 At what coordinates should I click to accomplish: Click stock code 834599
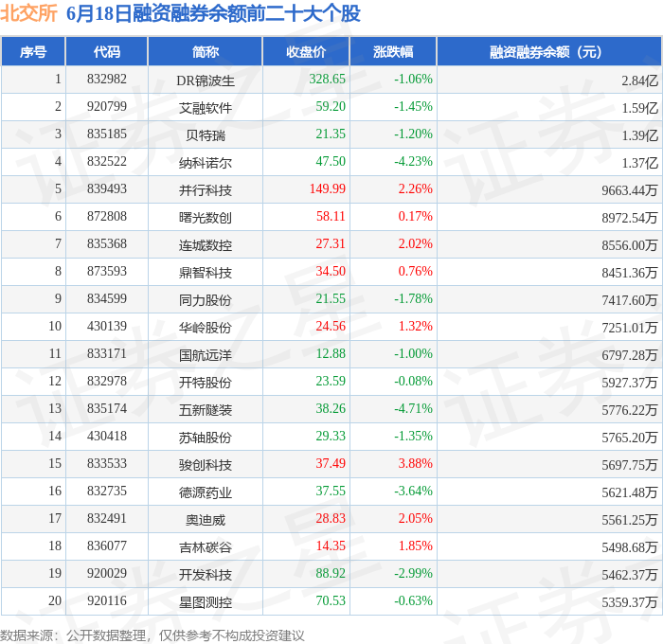click(x=107, y=299)
